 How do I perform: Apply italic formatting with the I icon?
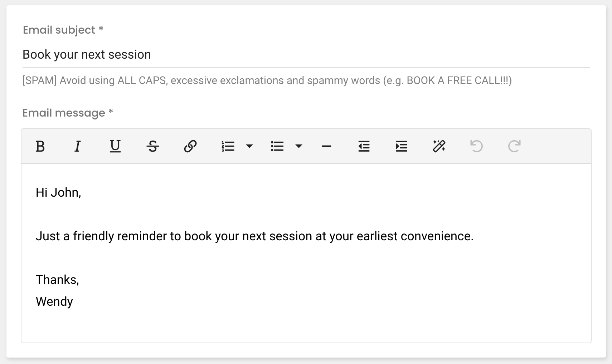(77, 146)
